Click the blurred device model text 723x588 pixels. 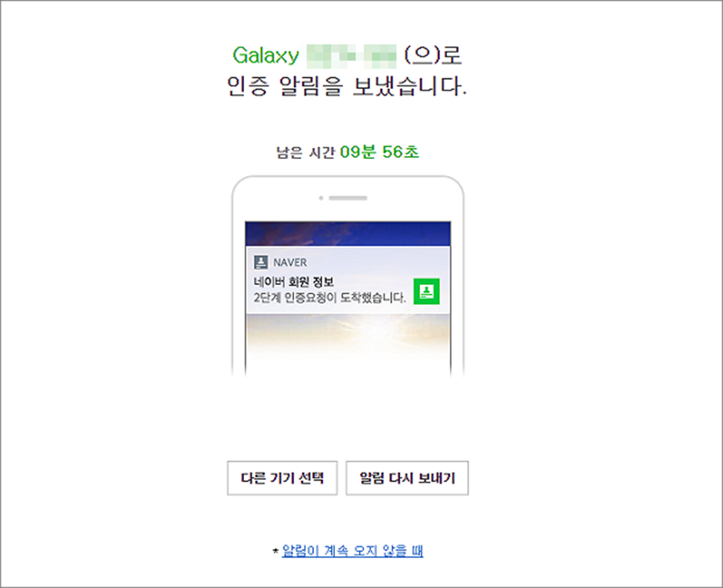[x=352, y=56]
